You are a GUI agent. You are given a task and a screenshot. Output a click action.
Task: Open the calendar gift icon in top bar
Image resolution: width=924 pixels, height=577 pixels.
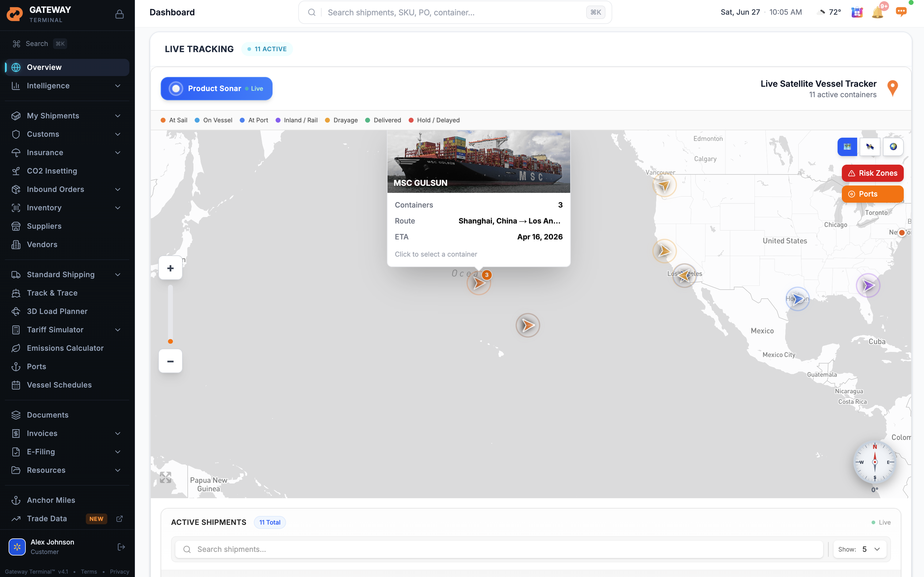(857, 12)
